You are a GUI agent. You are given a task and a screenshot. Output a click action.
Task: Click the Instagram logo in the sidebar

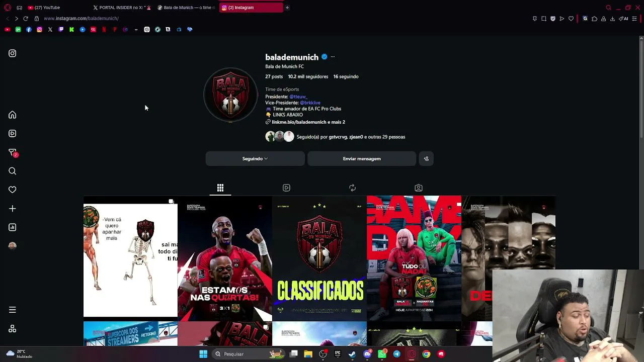pos(12,53)
